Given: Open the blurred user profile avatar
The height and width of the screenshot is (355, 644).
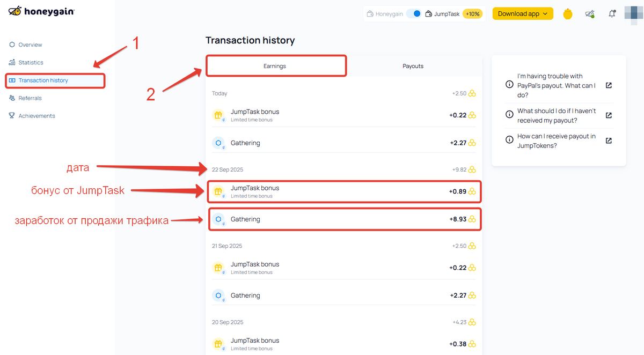Looking at the screenshot, I should click(634, 14).
